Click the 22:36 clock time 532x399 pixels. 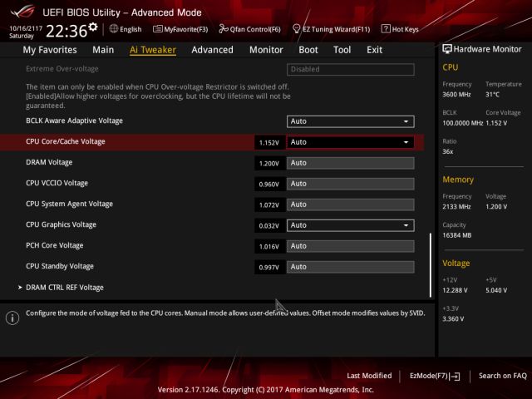[66, 32]
